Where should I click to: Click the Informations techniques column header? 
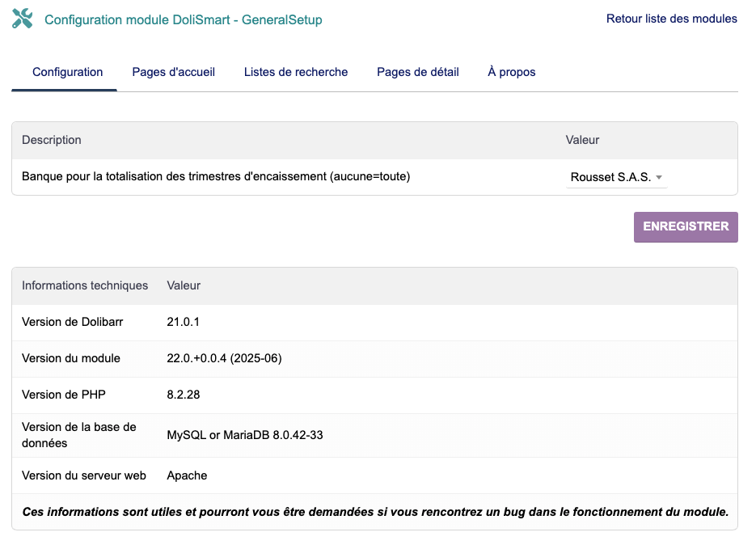tap(85, 285)
